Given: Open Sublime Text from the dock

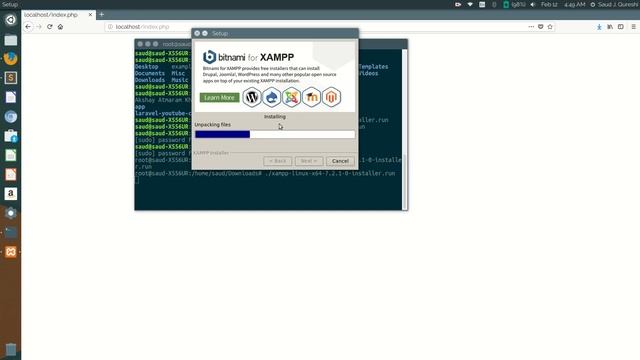Looking at the screenshot, I should (11, 78).
